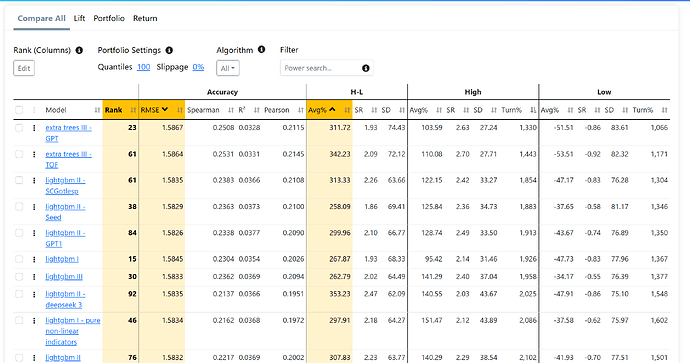Switch to the Return tab
The width and height of the screenshot is (690, 363).
pos(145,18)
